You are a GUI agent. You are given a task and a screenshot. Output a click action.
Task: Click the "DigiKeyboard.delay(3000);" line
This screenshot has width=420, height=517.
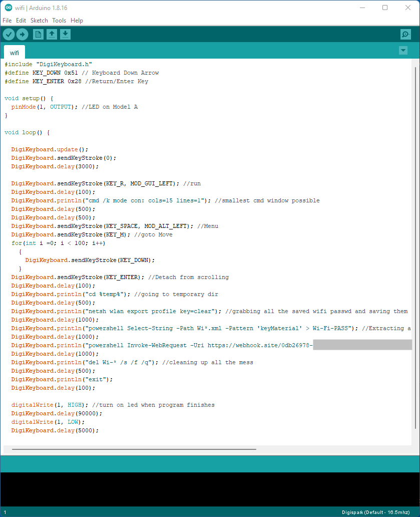tap(55, 166)
